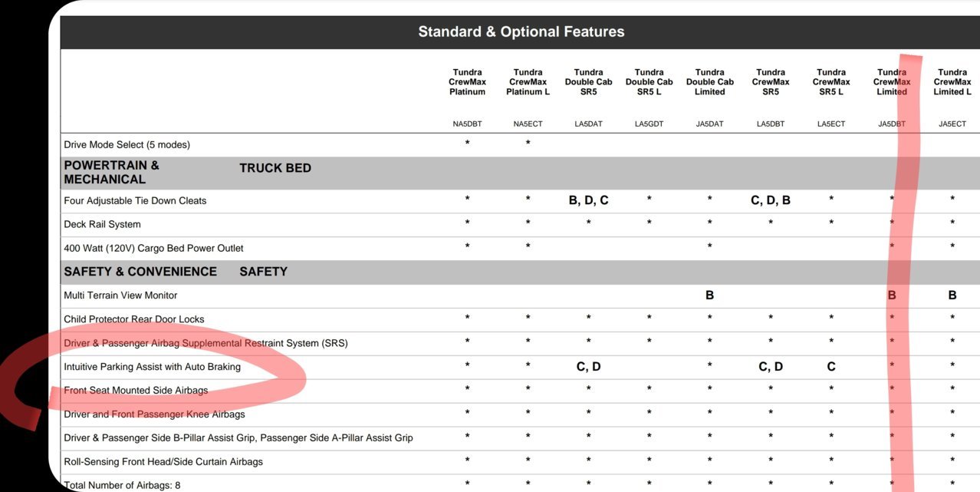Click the SAFETY subsection heading
This screenshot has height=492, width=980.
tap(263, 272)
